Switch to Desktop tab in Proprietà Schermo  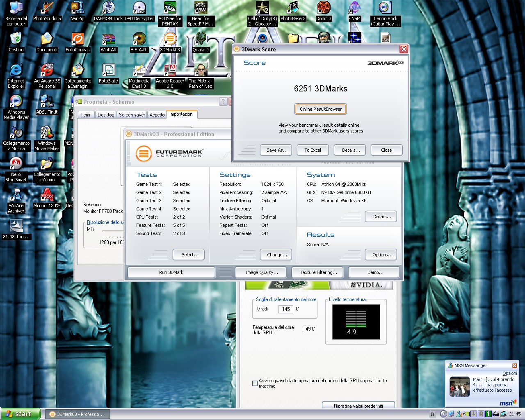pyautogui.click(x=106, y=115)
